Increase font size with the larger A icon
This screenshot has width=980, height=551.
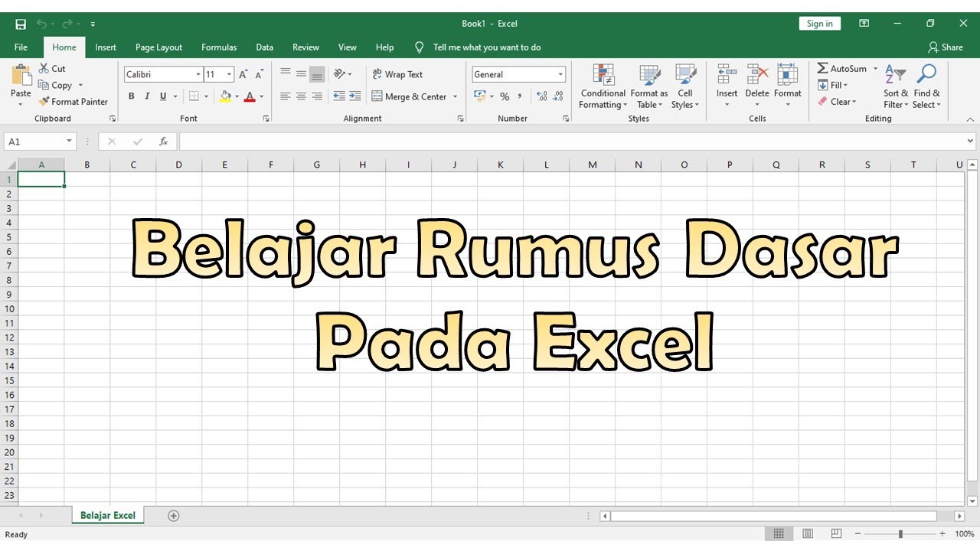243,74
